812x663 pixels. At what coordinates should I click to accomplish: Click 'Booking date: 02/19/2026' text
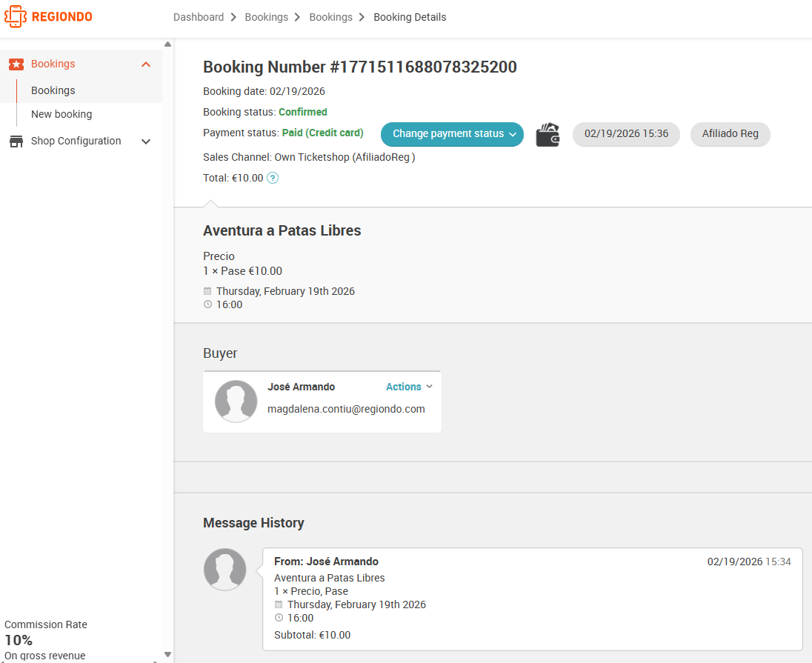pos(264,91)
